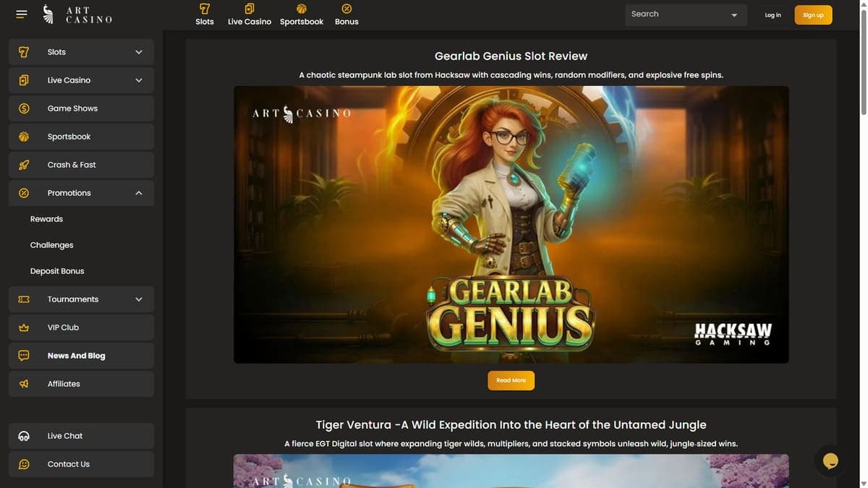Click the Affiliates megaphone icon
Viewport: 868px width, 488px height.
pyautogui.click(x=24, y=384)
